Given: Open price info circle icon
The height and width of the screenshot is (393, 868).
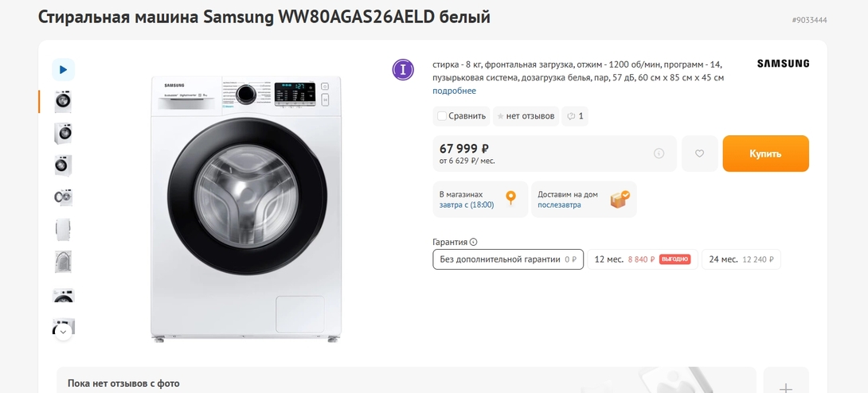Looking at the screenshot, I should [x=659, y=154].
